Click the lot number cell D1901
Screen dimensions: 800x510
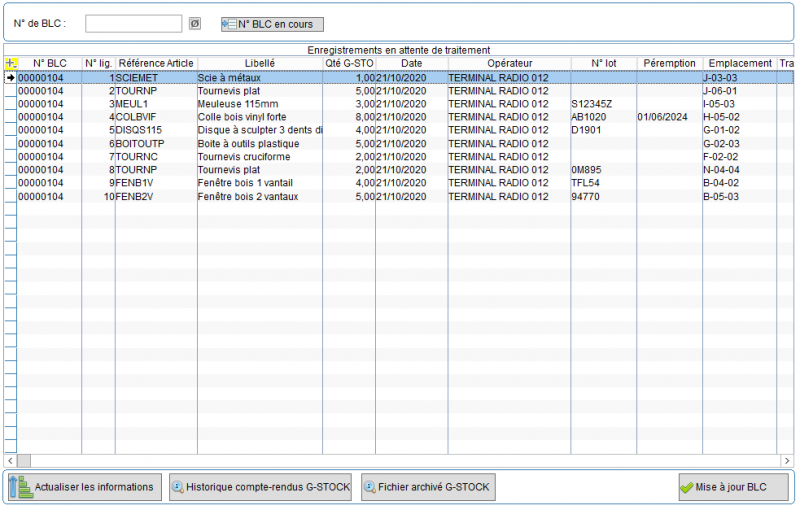pyautogui.click(x=586, y=129)
